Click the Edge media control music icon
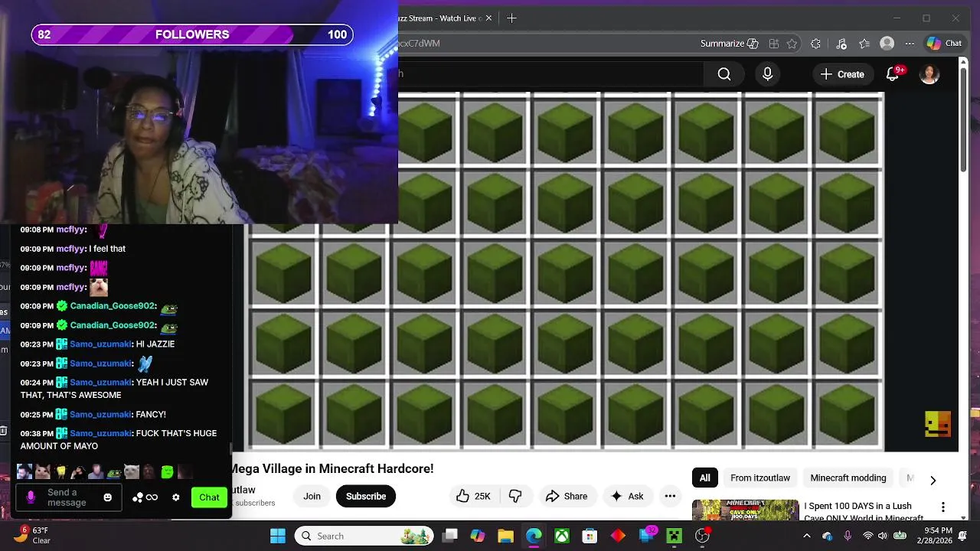This screenshot has width=980, height=551. 841,44
